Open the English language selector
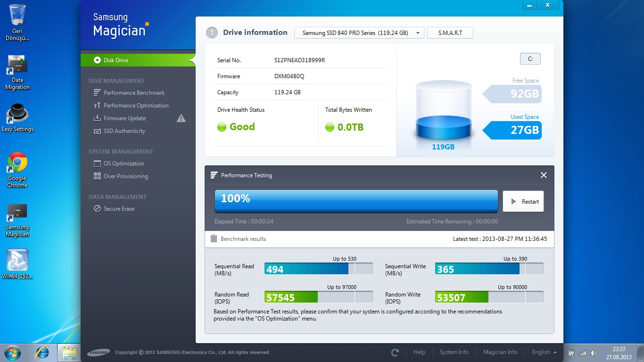644x362 pixels. click(544, 352)
